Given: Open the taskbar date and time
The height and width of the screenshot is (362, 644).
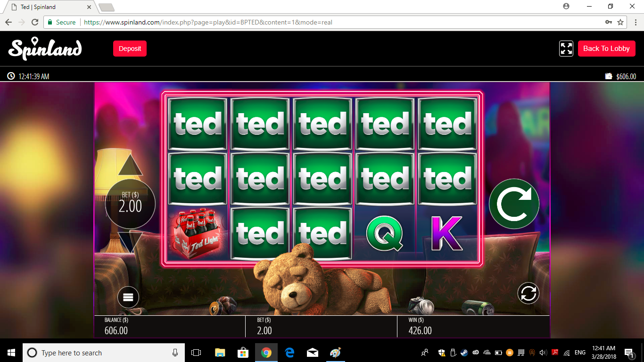Looking at the screenshot, I should [x=604, y=353].
